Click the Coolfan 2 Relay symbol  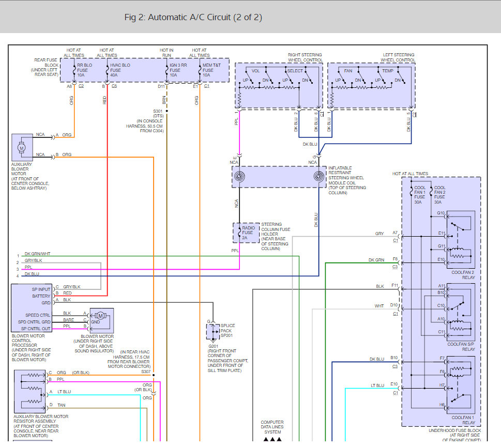461,239
